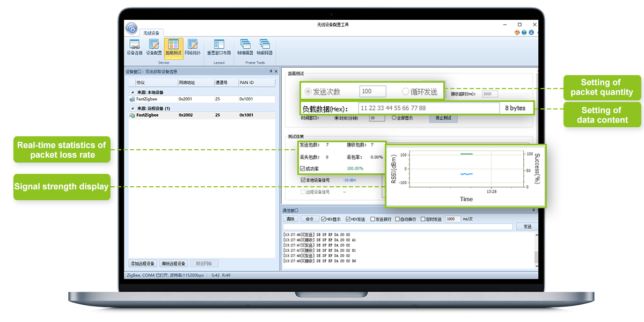
Task: Toggle the HEX显示 checkbox
Action: [x=324, y=219]
